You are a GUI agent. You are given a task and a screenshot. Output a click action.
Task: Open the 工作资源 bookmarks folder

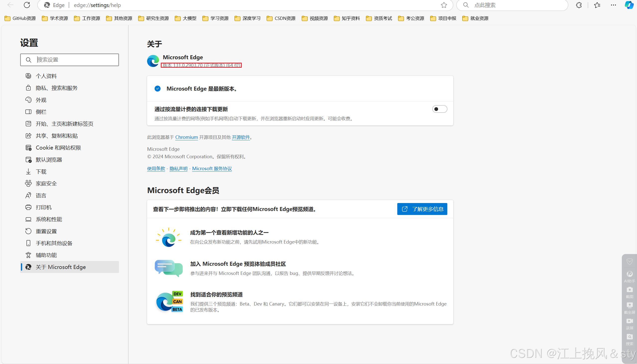(87, 18)
